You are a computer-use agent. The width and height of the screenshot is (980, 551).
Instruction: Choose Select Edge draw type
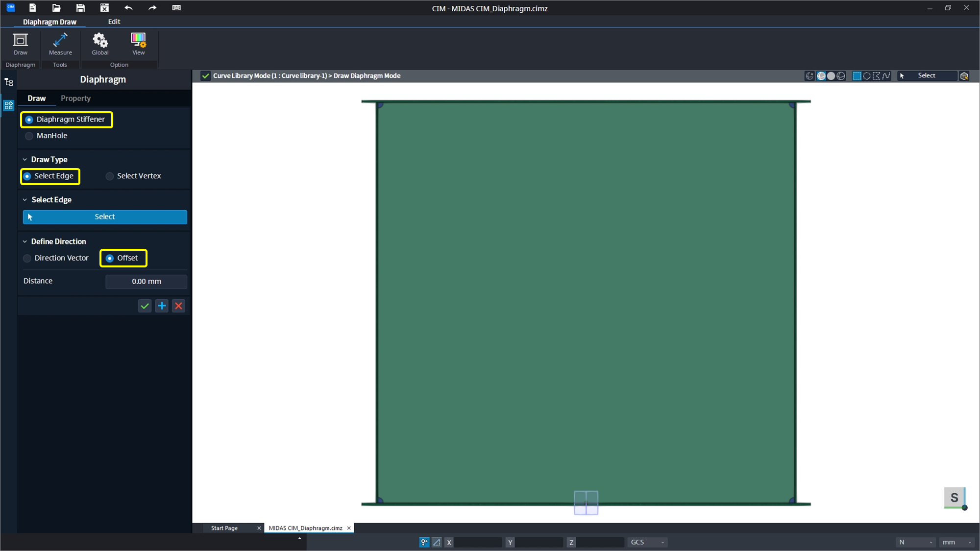27,176
